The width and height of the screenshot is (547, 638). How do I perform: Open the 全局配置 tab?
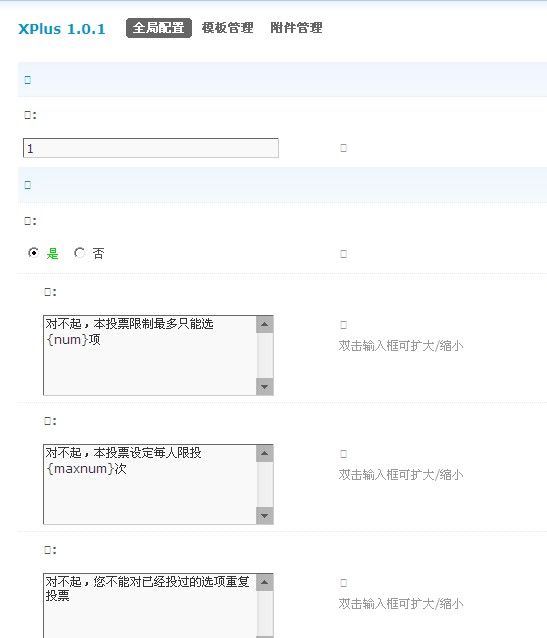tap(159, 28)
